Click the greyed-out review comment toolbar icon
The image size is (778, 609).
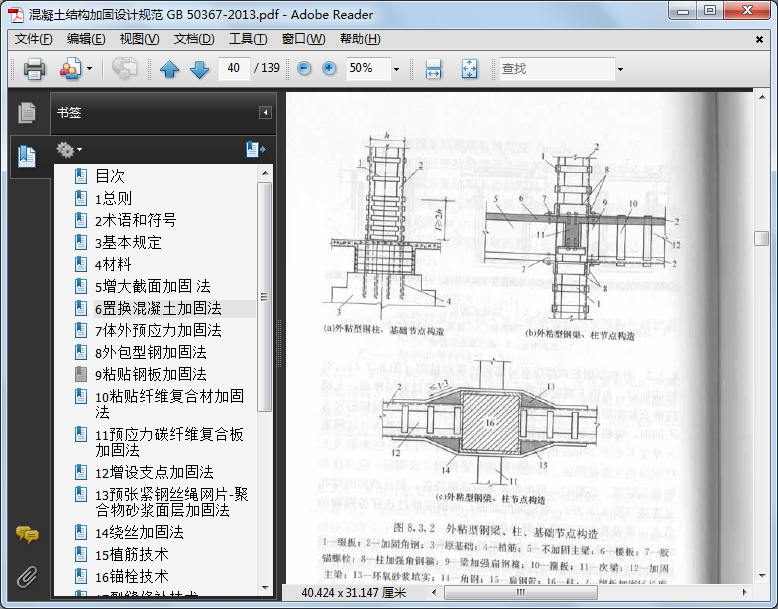pos(124,68)
